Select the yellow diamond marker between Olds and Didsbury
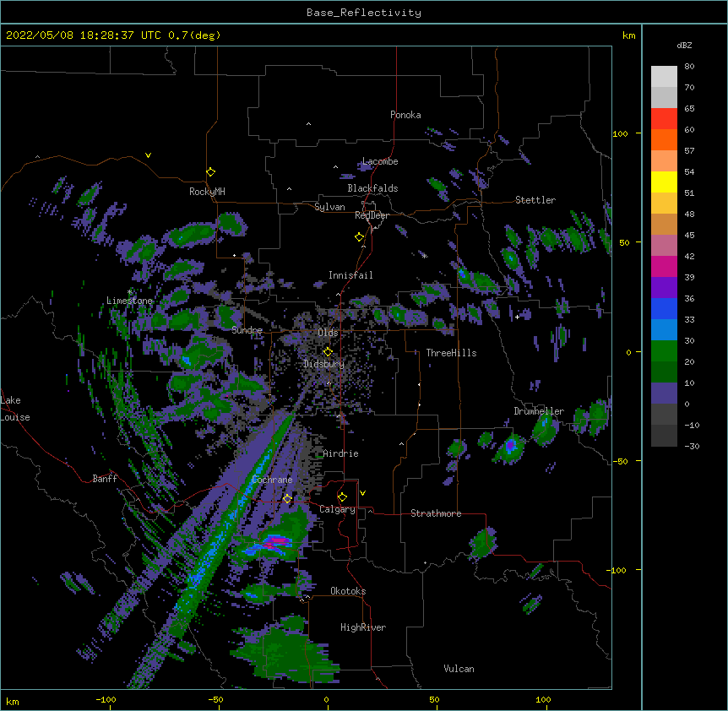The height and width of the screenshot is (711, 728). point(328,351)
